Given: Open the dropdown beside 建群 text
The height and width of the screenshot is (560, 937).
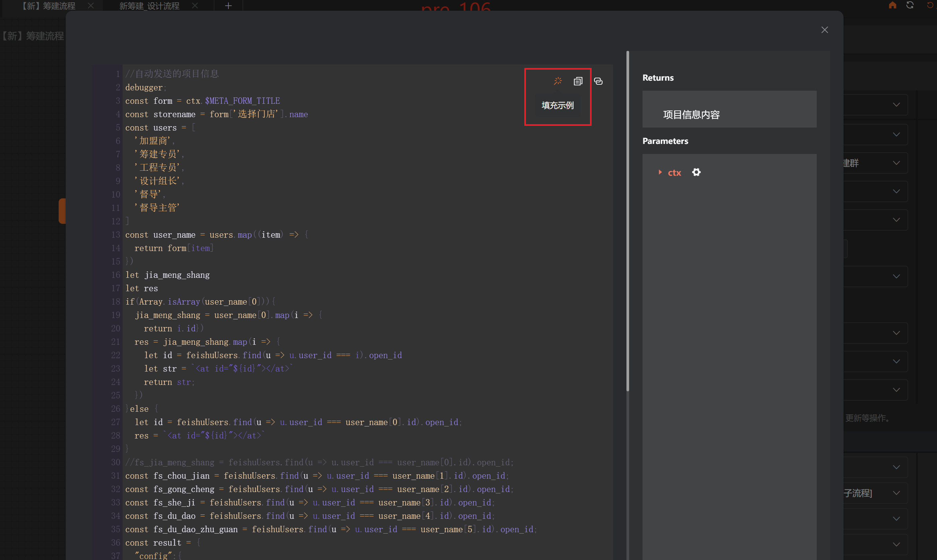Looking at the screenshot, I should click(896, 163).
